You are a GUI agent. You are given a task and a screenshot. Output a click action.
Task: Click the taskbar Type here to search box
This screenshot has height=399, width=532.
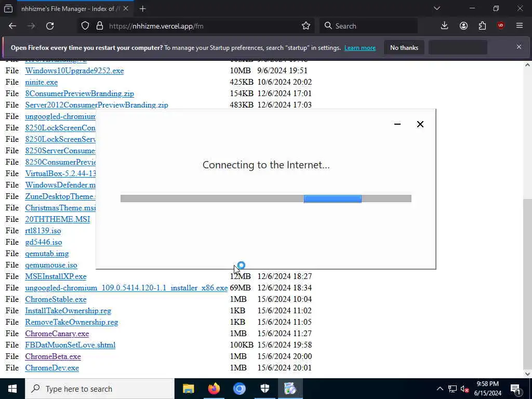[x=100, y=389]
